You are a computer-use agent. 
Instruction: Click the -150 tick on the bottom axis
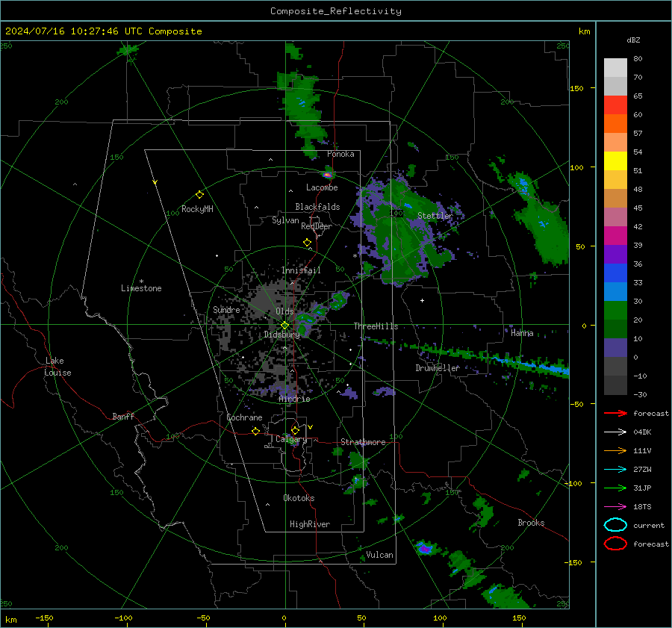(44, 618)
